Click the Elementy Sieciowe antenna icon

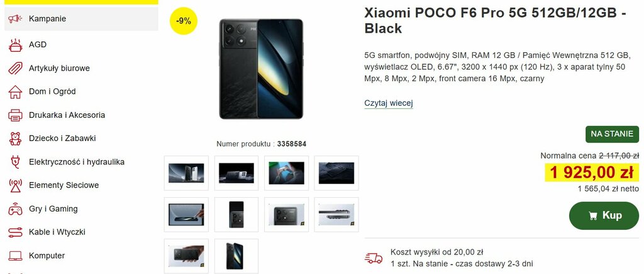pos(15,186)
